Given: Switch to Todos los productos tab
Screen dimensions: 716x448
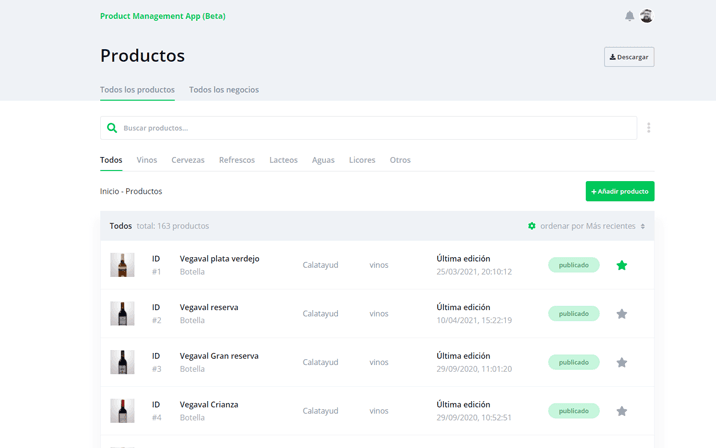Looking at the screenshot, I should 137,90.
